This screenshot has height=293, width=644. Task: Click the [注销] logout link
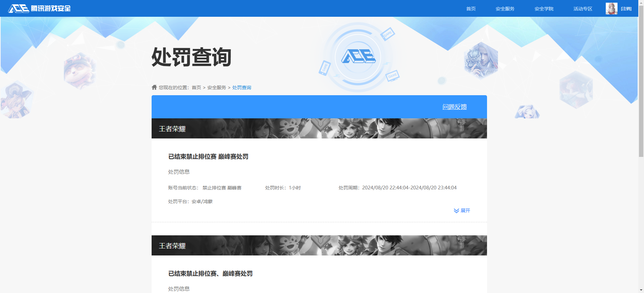[x=626, y=9]
